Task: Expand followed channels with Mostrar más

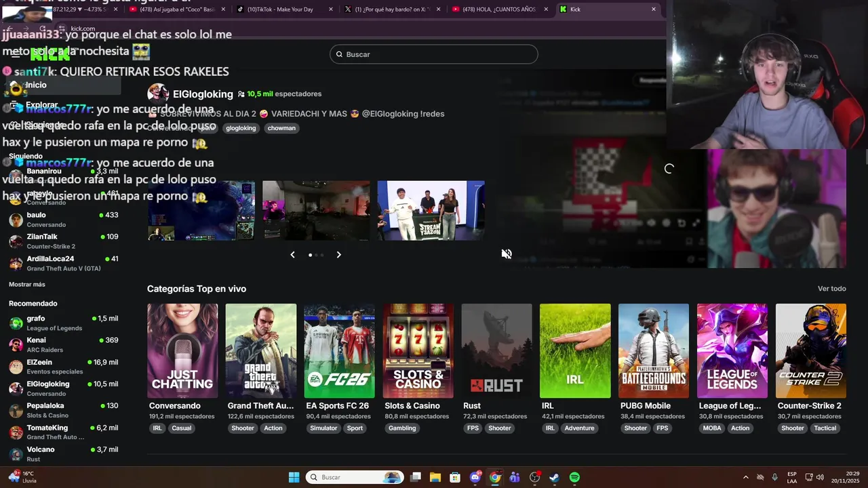Action: click(x=27, y=285)
